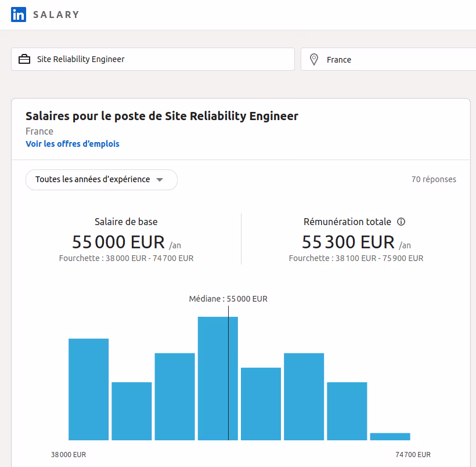Open Voir les offres d'emplois link

[73, 144]
